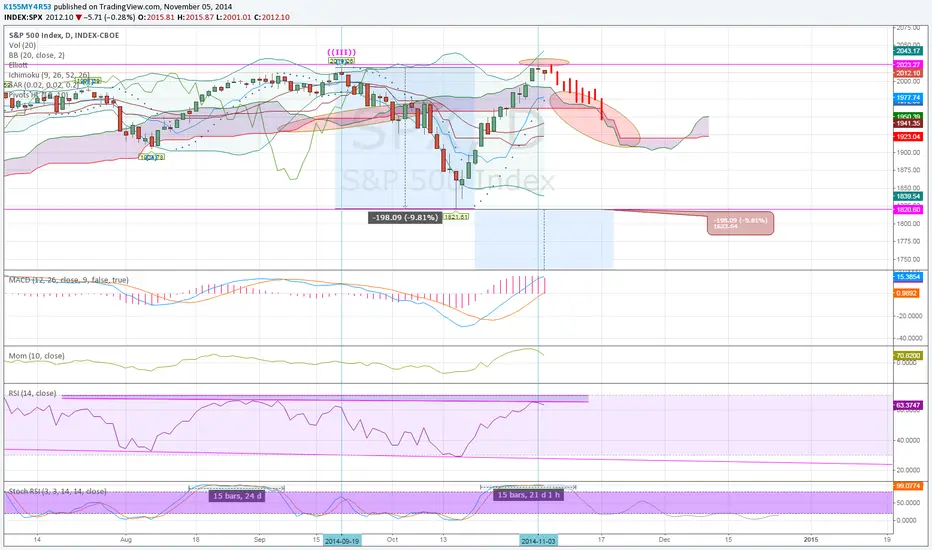Viewport: 932px width, 550px height.
Task: Click the 15 bars, 24 d range label
Action: 237,496
